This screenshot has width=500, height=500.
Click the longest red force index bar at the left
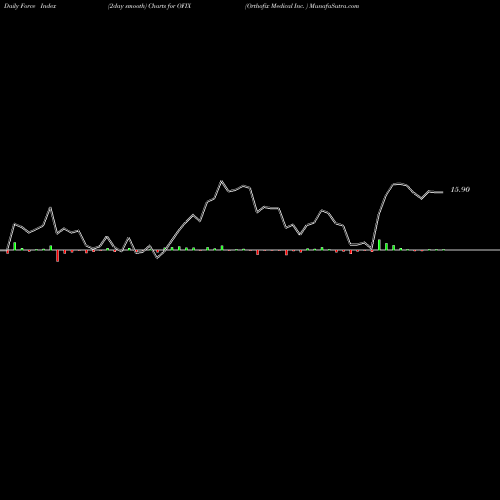coord(57,256)
